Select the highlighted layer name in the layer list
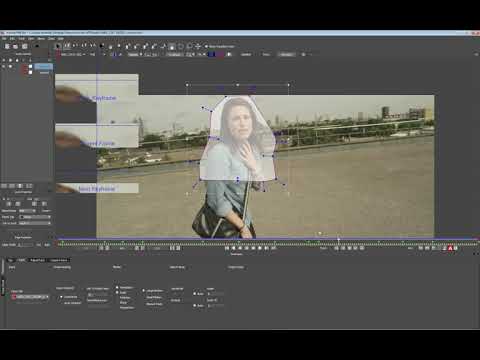Viewport: 480px width, 360px height. tap(43, 67)
